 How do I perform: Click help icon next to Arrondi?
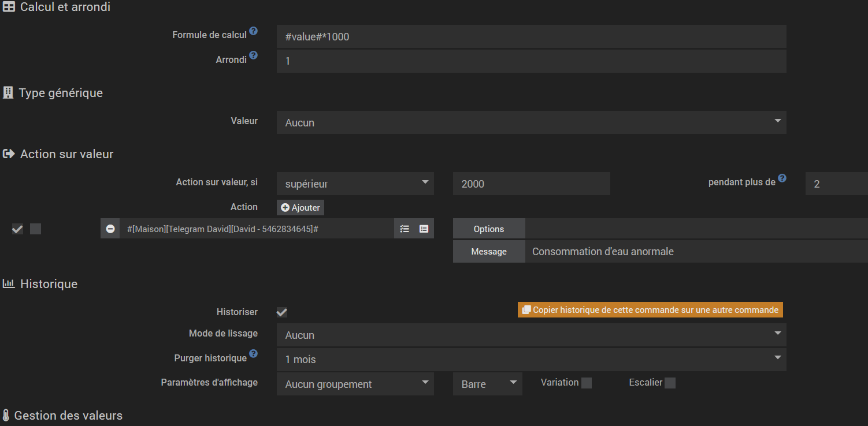(x=253, y=56)
